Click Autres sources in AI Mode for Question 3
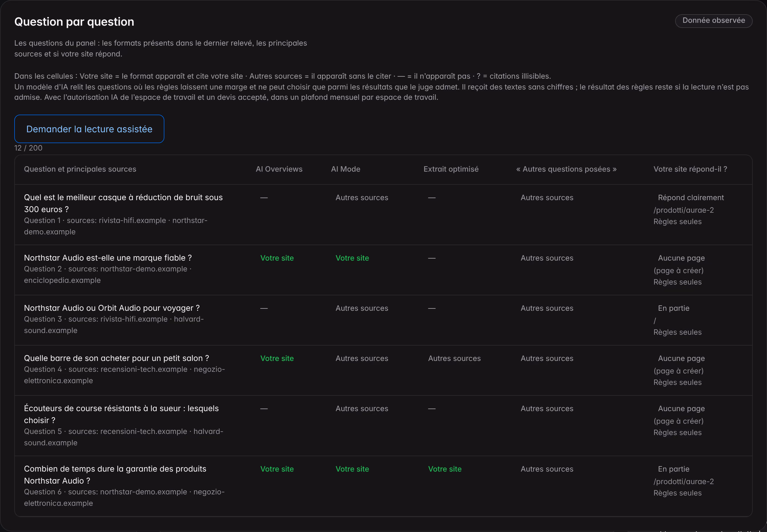The height and width of the screenshot is (532, 767). pyautogui.click(x=362, y=308)
